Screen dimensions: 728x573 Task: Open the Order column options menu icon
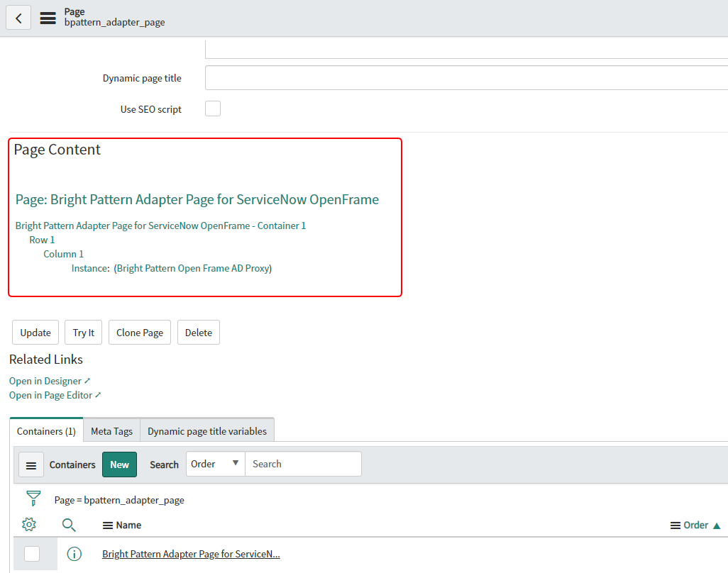675,525
